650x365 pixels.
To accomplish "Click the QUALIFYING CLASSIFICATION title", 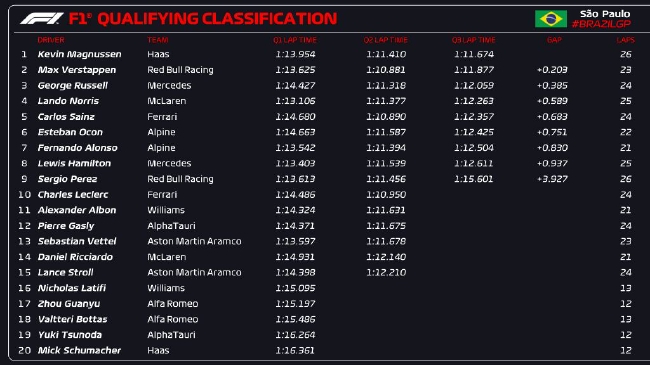I will pos(217,19).
